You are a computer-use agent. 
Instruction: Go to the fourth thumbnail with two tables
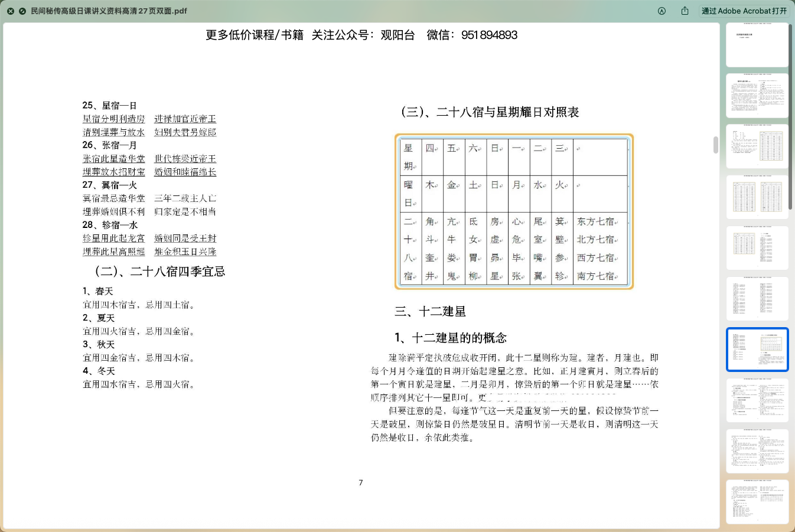point(757,197)
